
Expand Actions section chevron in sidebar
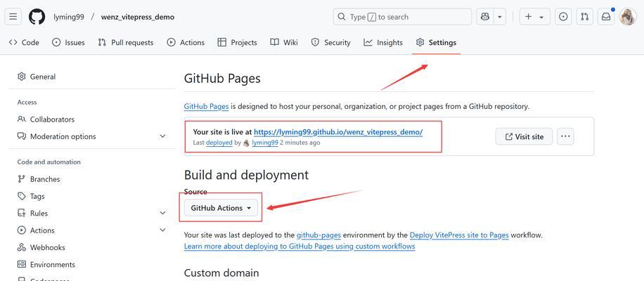coord(162,230)
